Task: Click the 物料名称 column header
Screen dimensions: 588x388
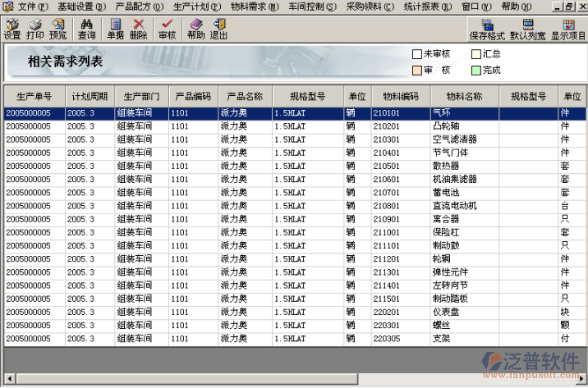Action: tap(463, 96)
